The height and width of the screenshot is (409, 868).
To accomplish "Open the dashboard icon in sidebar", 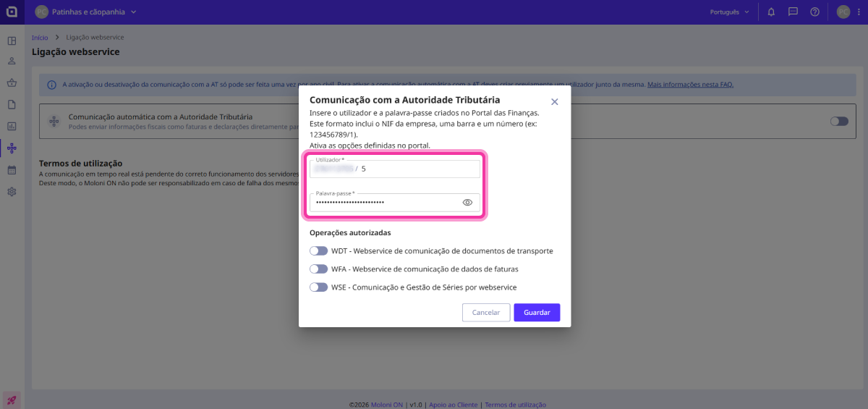I will (x=12, y=40).
